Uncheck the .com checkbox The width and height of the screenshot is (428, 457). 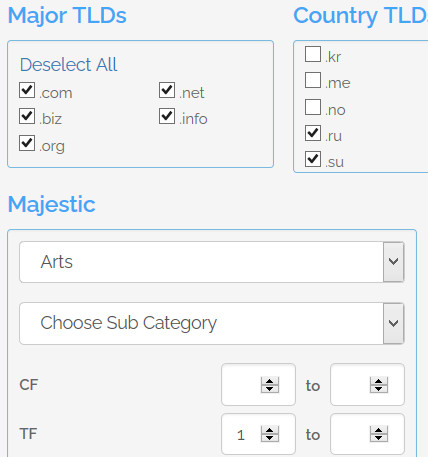coord(27,90)
